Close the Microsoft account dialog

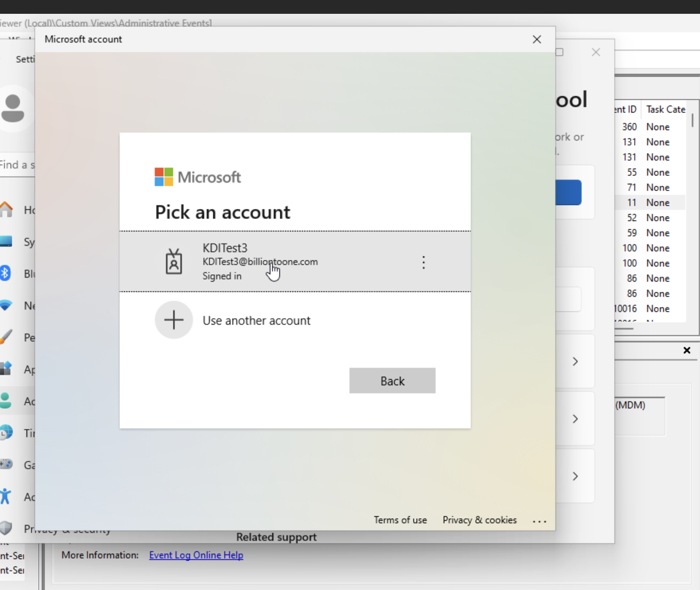click(x=537, y=39)
